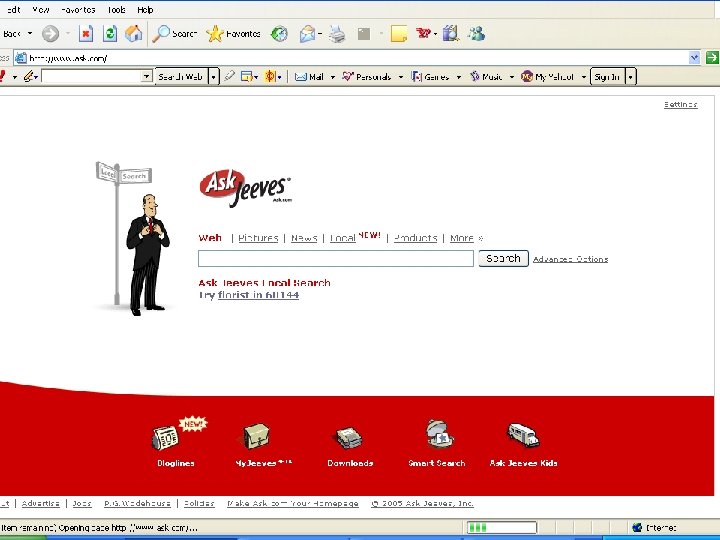The width and height of the screenshot is (720, 540).
Task: Open Smart Search platter icon
Action: coord(439,433)
